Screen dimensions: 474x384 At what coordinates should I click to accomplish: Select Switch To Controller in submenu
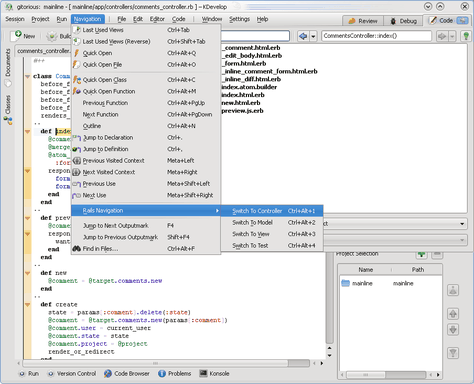click(x=272, y=211)
